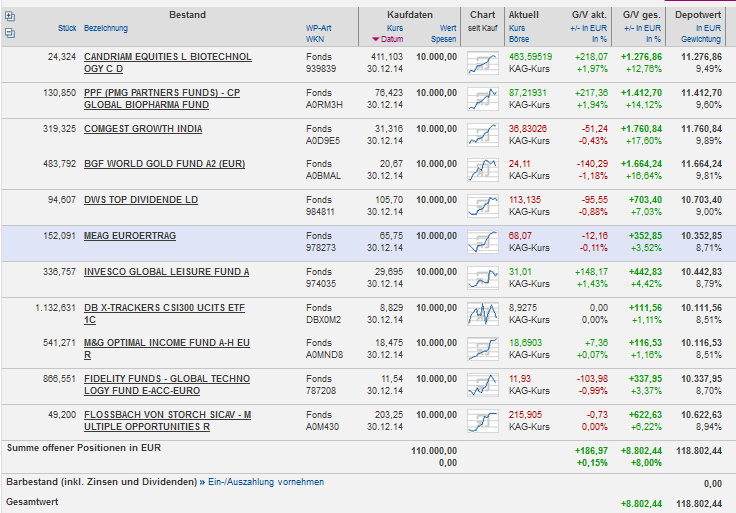Click WKN 939839 cell
Image resolution: width=736 pixels, height=513 pixels.
[x=321, y=69]
